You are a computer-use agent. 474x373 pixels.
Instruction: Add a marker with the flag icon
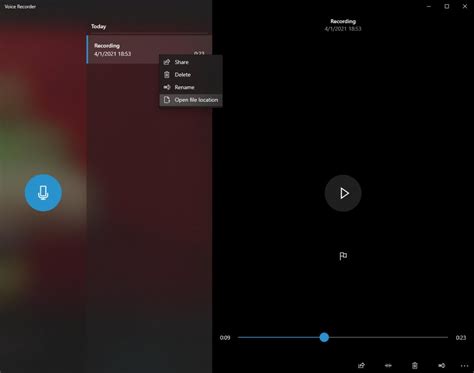[x=343, y=256]
